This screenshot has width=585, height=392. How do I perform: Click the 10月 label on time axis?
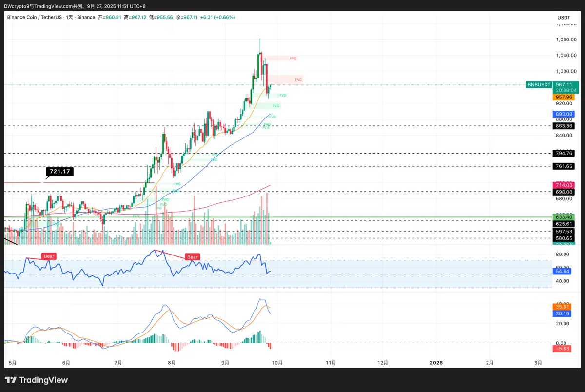point(276,363)
